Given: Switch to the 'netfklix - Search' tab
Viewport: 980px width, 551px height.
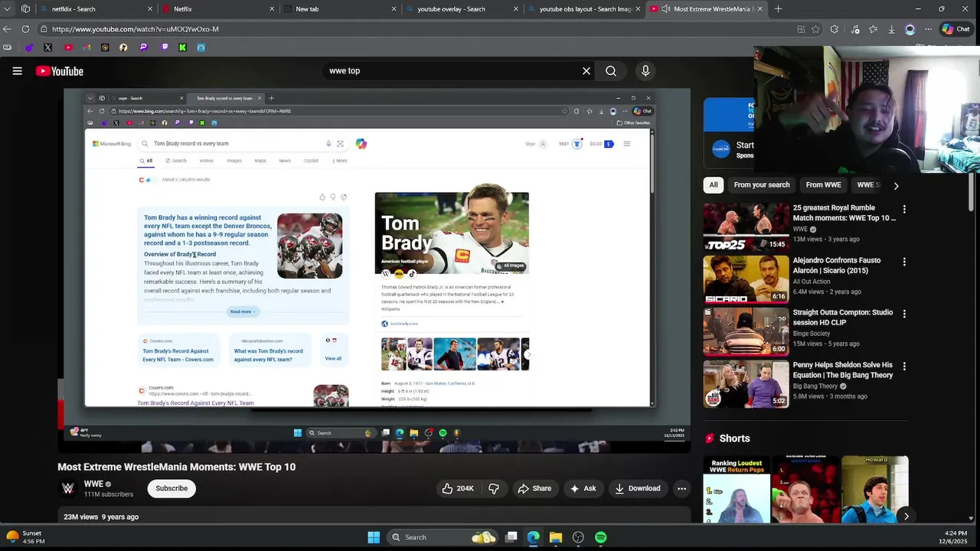Looking at the screenshot, I should (x=96, y=9).
